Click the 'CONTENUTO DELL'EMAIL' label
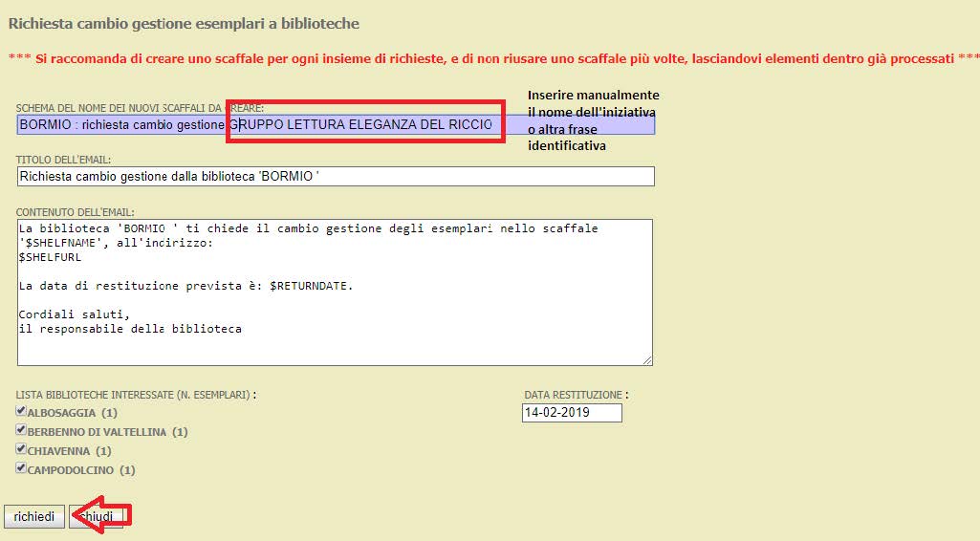This screenshot has height=541, width=980. click(76, 211)
